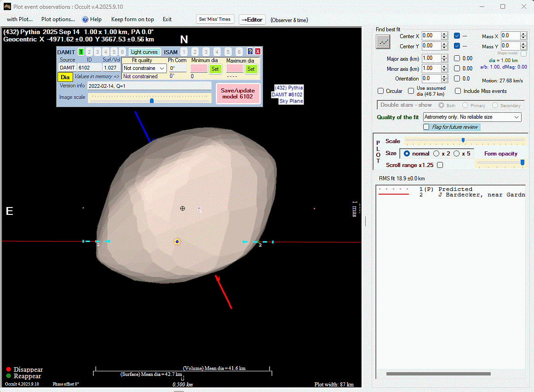Viewport: 534px width, 392px height.
Task: Check Include Miss events
Action: pyautogui.click(x=458, y=91)
